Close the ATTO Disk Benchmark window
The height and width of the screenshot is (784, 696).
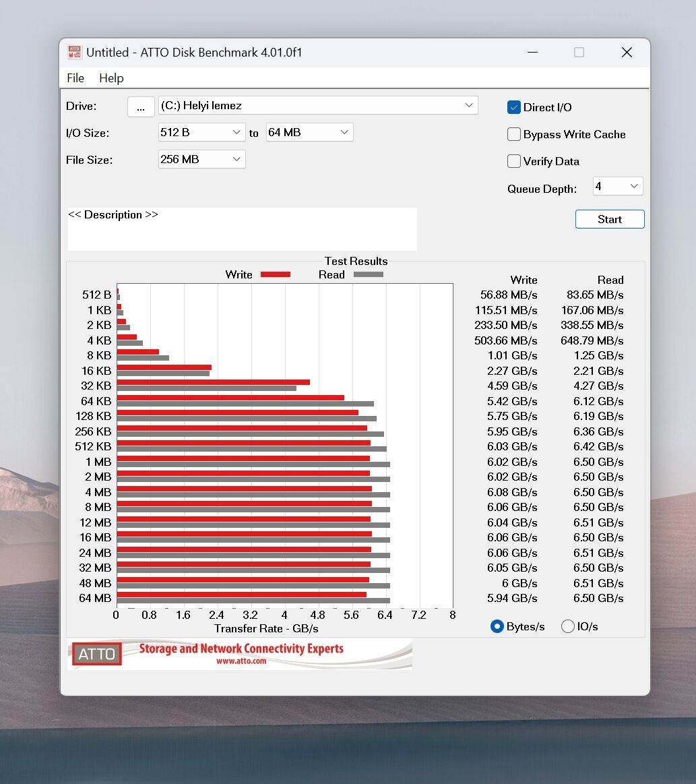[627, 52]
